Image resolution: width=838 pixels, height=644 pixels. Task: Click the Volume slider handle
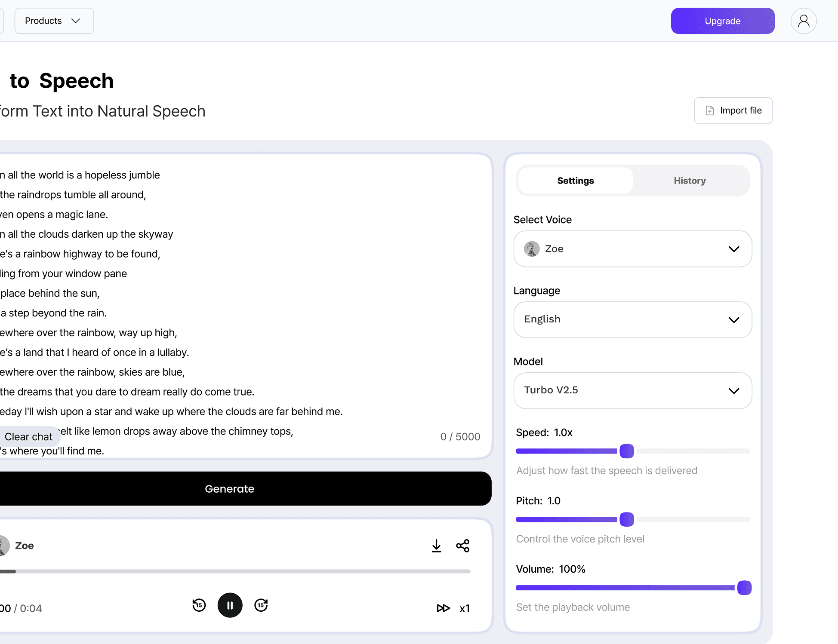pyautogui.click(x=744, y=588)
